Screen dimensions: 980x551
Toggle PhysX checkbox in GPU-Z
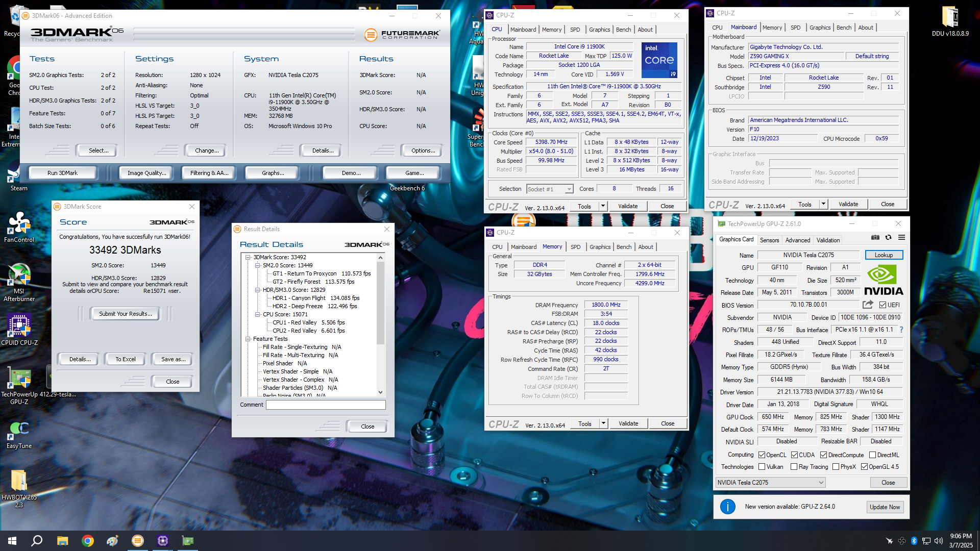click(836, 467)
